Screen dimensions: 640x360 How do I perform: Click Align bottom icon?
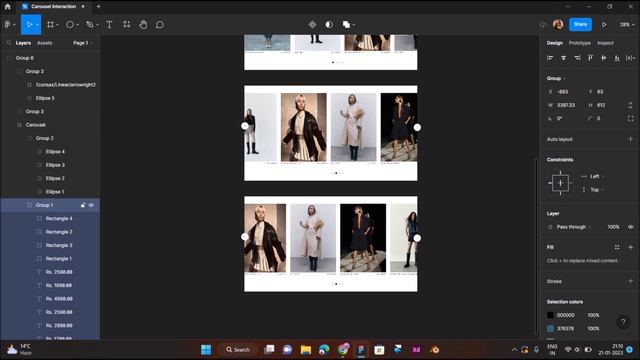pyautogui.click(x=617, y=58)
